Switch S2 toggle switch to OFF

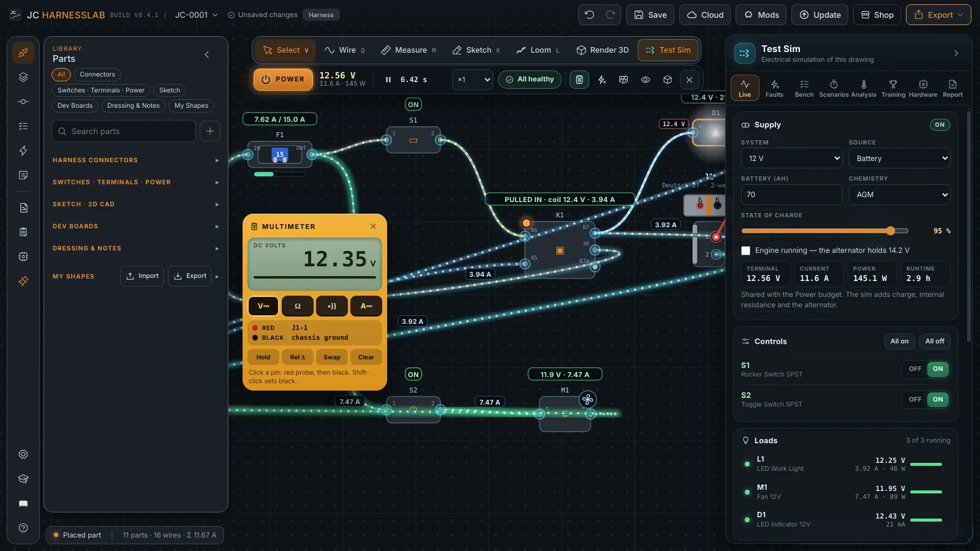click(915, 400)
